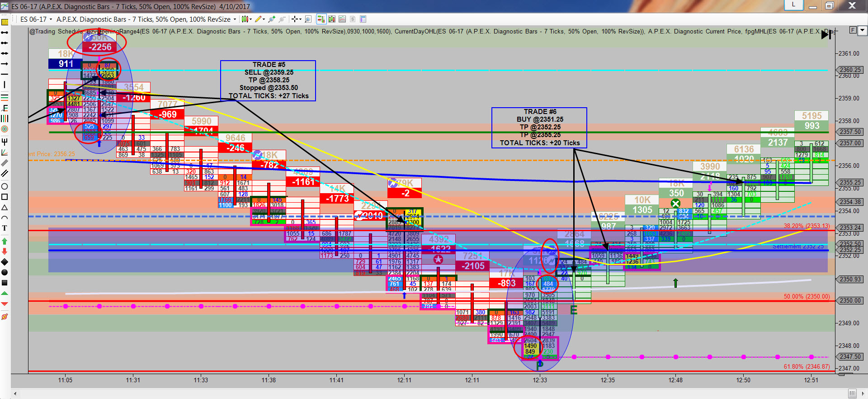The width and height of the screenshot is (868, 399).
Task: Select the Ellipse drawing tool
Action: tap(5, 186)
